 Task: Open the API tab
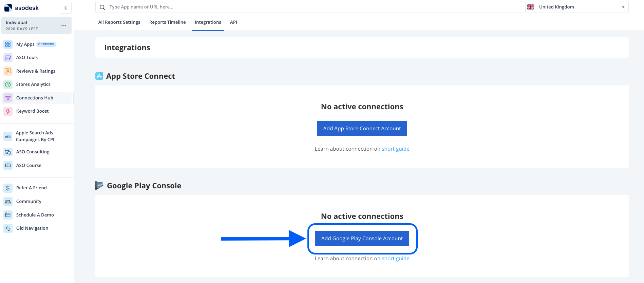[x=233, y=22]
